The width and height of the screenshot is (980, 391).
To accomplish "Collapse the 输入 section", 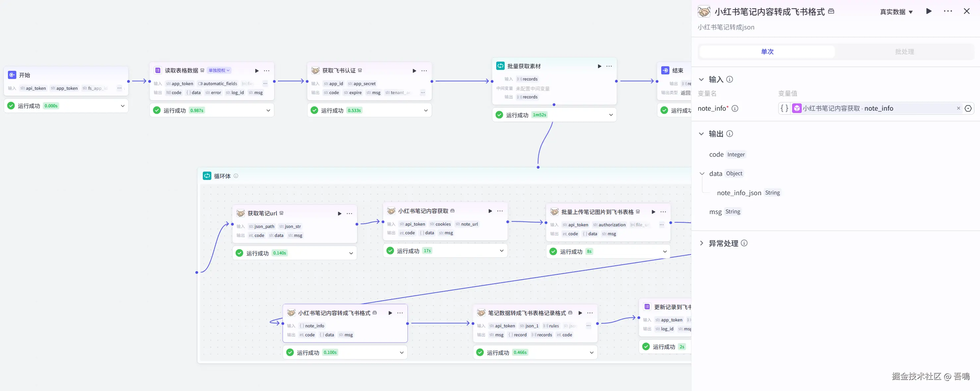I will pos(701,80).
